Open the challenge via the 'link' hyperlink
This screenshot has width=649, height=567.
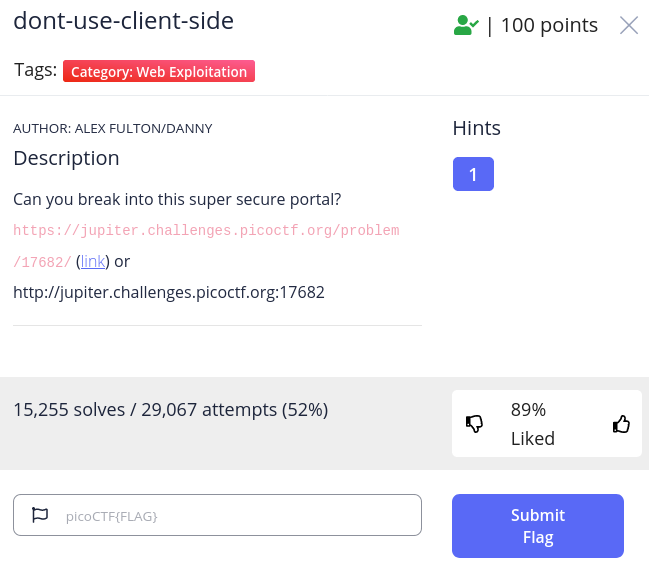93,262
